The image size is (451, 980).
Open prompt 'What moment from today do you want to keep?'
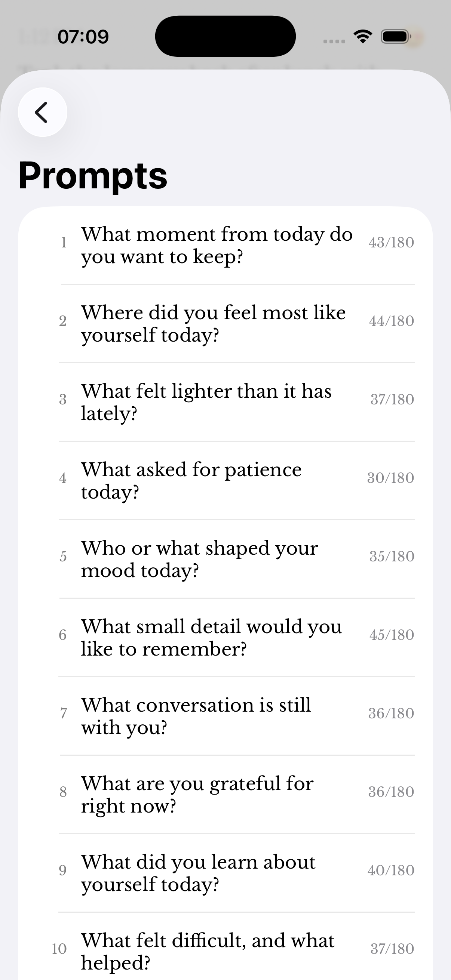tap(225, 246)
